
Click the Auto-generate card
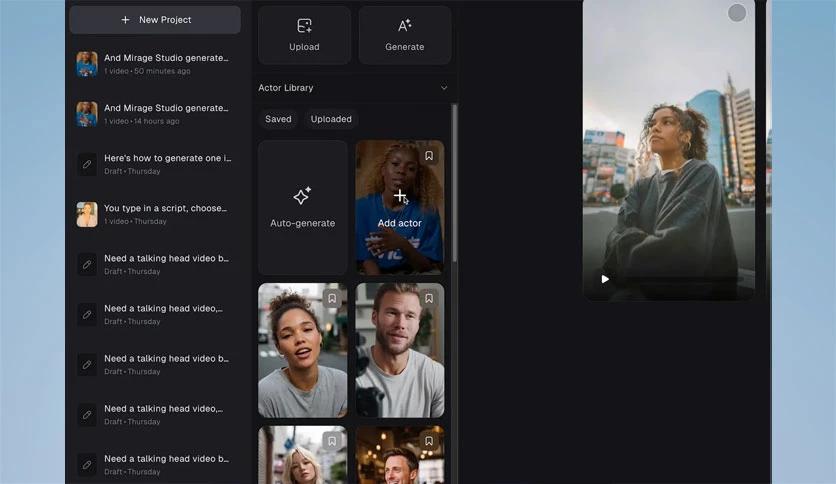[302, 207]
